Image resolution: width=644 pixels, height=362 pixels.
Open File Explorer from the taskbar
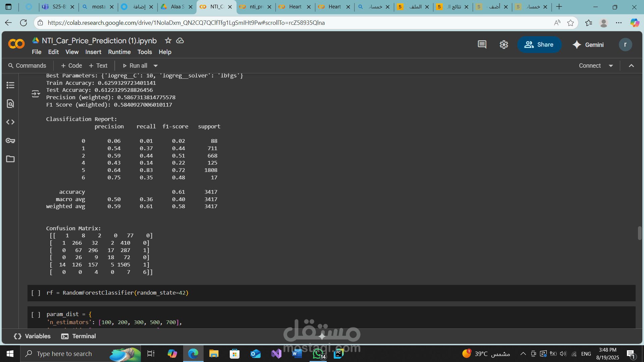[214, 354]
